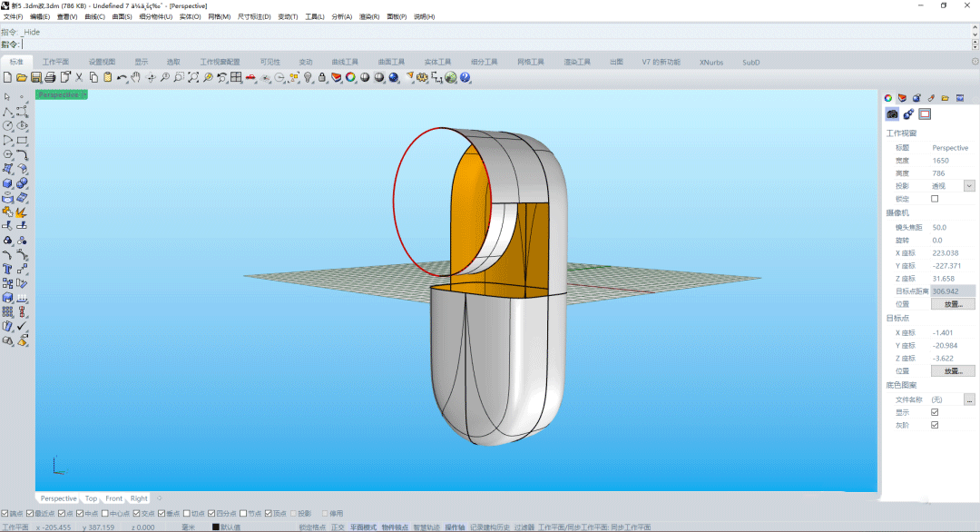Screen dimensions: 980x532
Task: Click the Undo arrow icon
Action: point(121,78)
